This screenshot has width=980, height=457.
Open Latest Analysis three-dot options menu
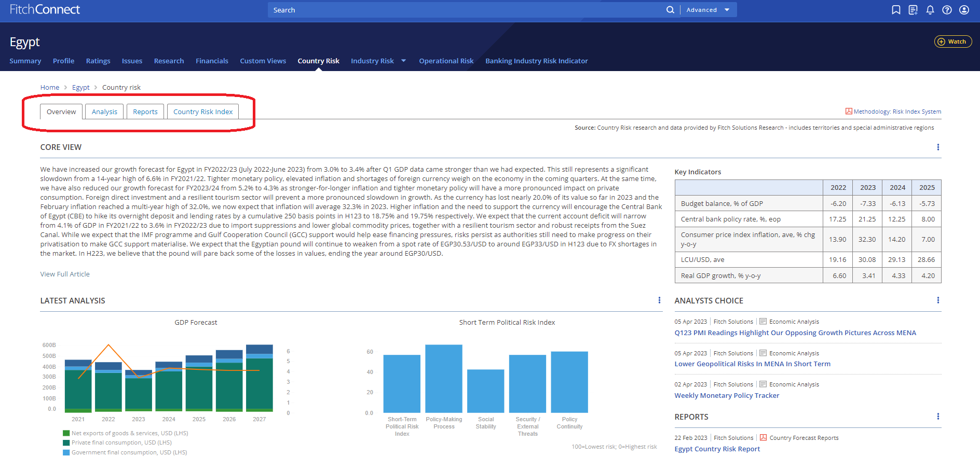click(x=659, y=300)
